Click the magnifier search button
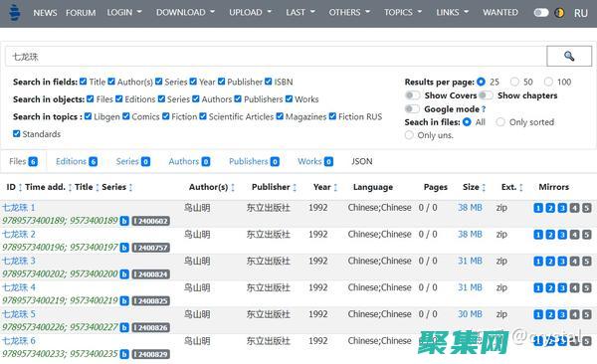Viewport: 597px width, 364px height. 569,57
